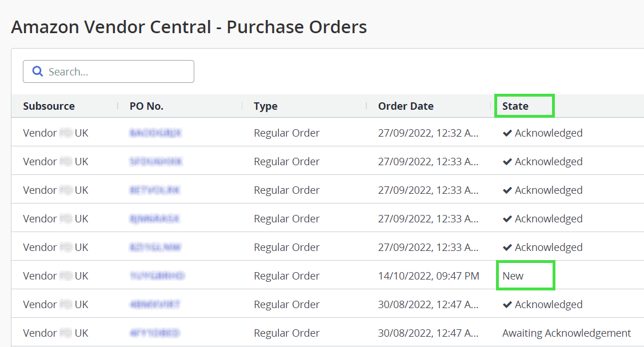Image resolution: width=644 pixels, height=347 pixels.
Task: Click the magnifying glass search icon
Action: coord(38,71)
